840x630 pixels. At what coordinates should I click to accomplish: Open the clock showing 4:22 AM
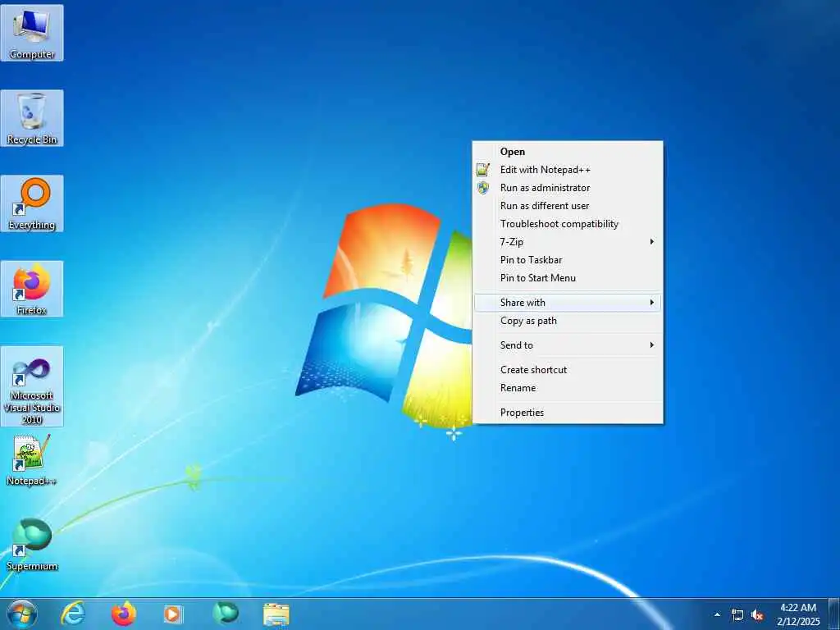click(x=798, y=614)
